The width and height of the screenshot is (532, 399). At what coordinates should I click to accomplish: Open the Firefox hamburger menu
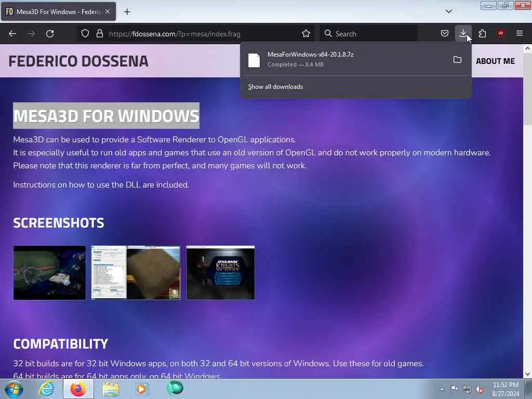pos(520,33)
